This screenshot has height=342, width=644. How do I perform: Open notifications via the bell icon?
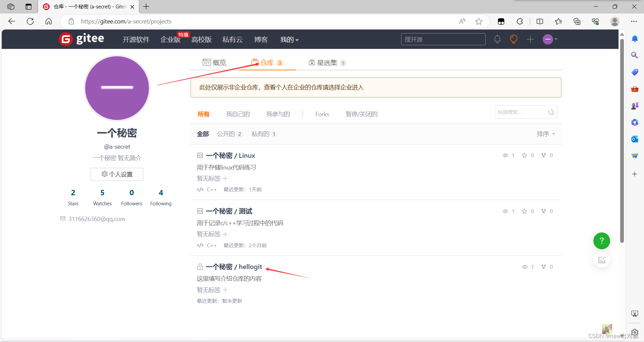pyautogui.click(x=497, y=39)
